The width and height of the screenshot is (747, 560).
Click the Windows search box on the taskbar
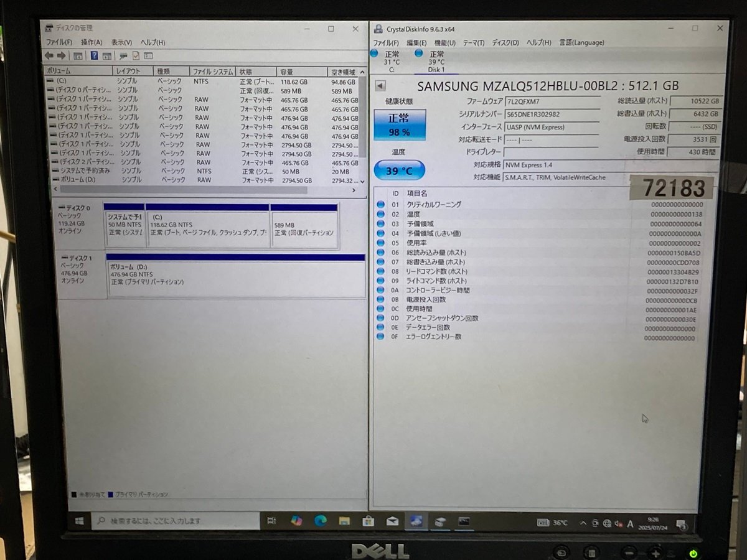[176, 521]
